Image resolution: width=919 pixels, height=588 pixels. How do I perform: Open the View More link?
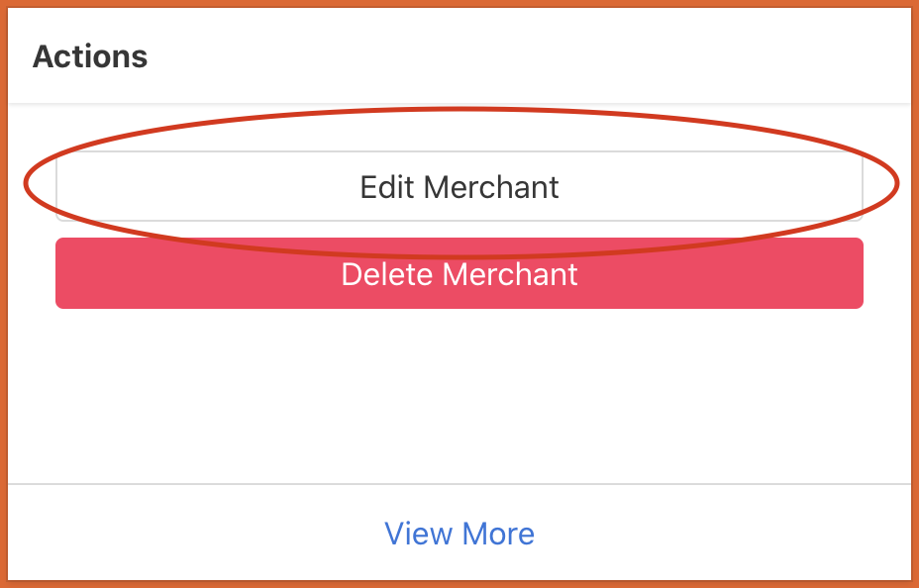[459, 534]
